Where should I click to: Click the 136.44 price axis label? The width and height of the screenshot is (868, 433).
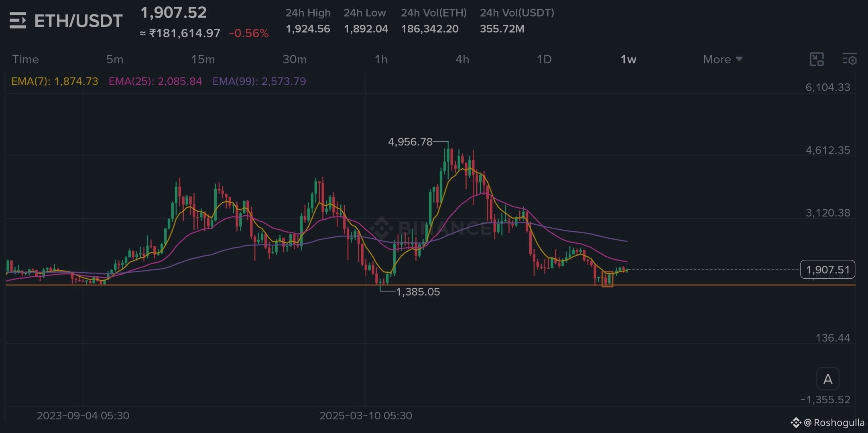tap(833, 338)
